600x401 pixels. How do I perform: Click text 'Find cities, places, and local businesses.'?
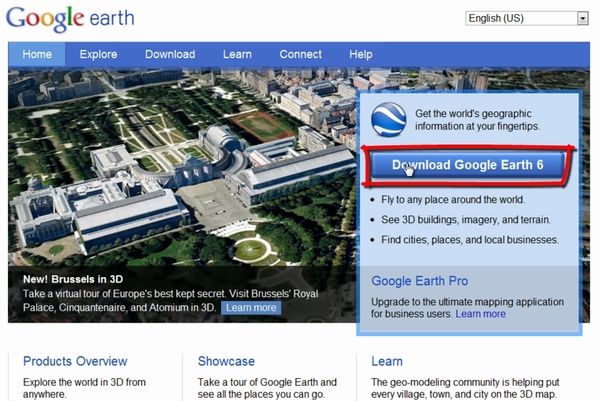point(470,240)
